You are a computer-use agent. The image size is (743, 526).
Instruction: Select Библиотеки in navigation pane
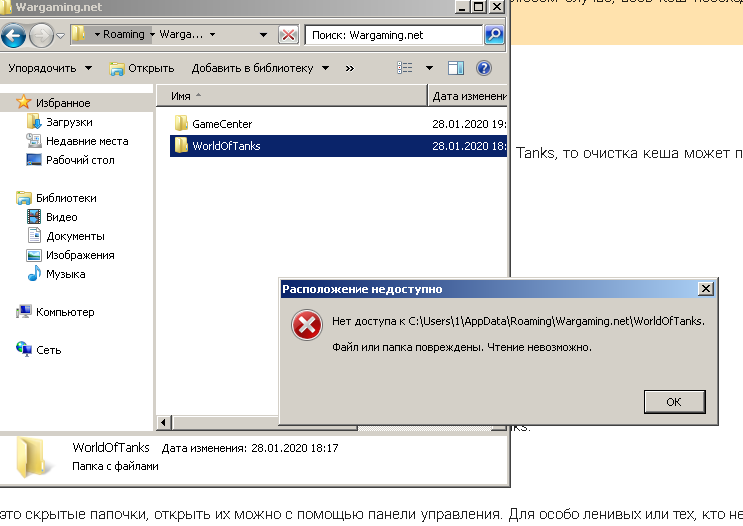click(66, 198)
